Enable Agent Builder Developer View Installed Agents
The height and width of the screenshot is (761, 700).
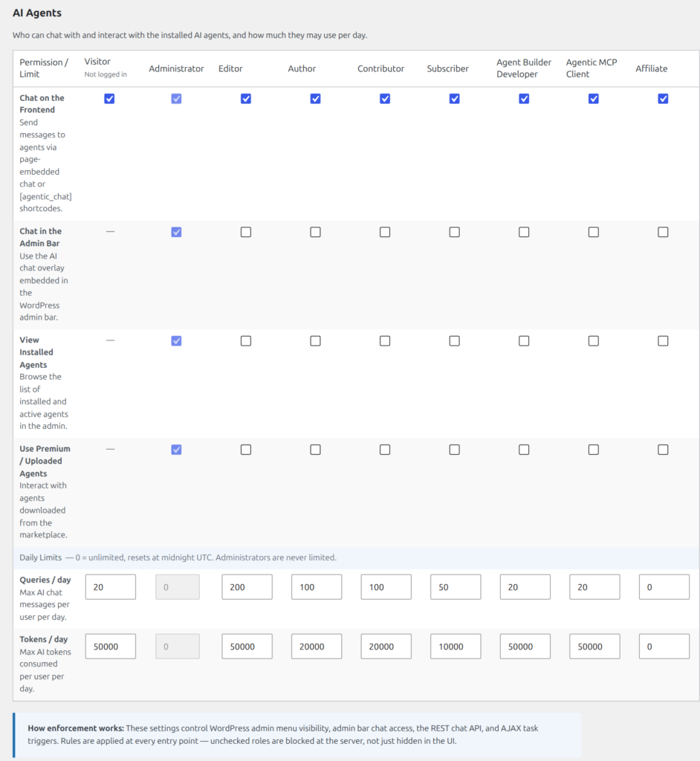tap(524, 340)
